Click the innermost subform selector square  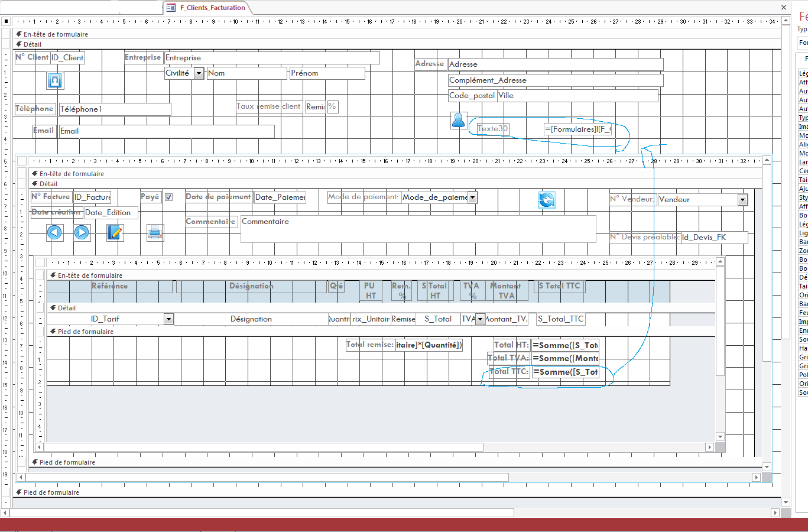point(40,262)
